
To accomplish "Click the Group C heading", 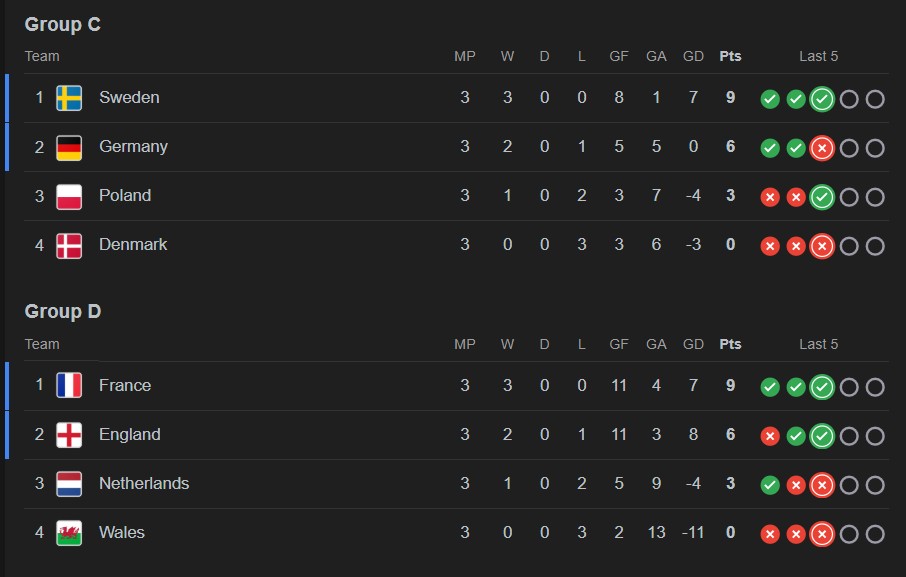I will pos(62,25).
